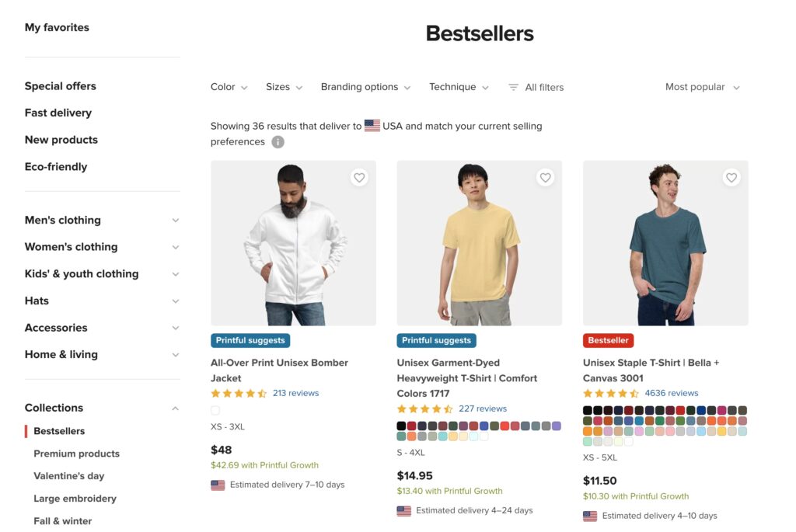Click heart icon on Comfort Colors T-Shirt
The height and width of the screenshot is (532, 796).
[x=545, y=178]
